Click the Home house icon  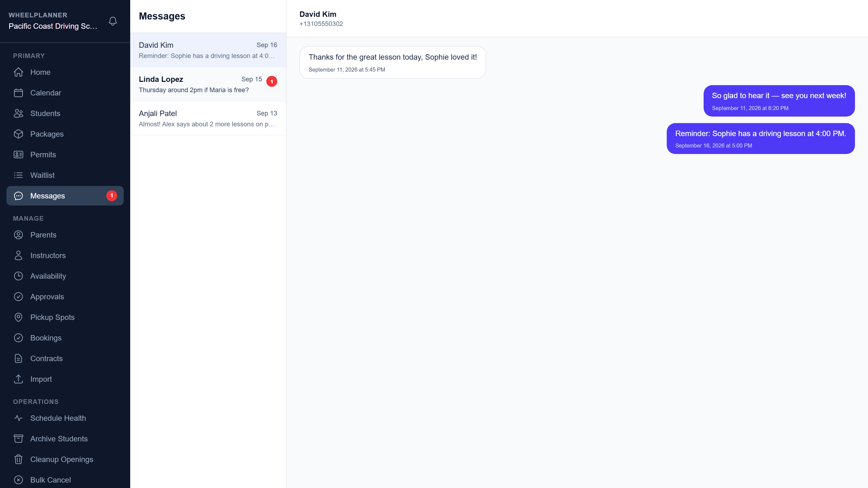click(x=18, y=72)
